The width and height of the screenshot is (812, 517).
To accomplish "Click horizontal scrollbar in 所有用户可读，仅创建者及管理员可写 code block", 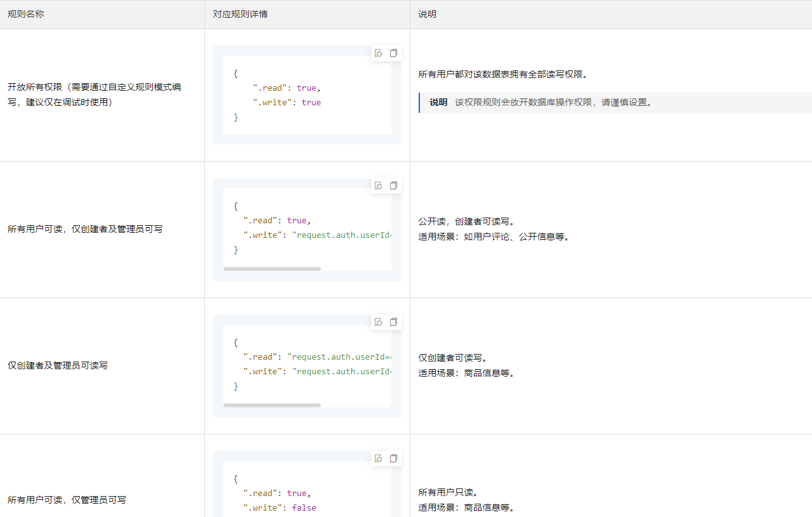I will [x=272, y=269].
